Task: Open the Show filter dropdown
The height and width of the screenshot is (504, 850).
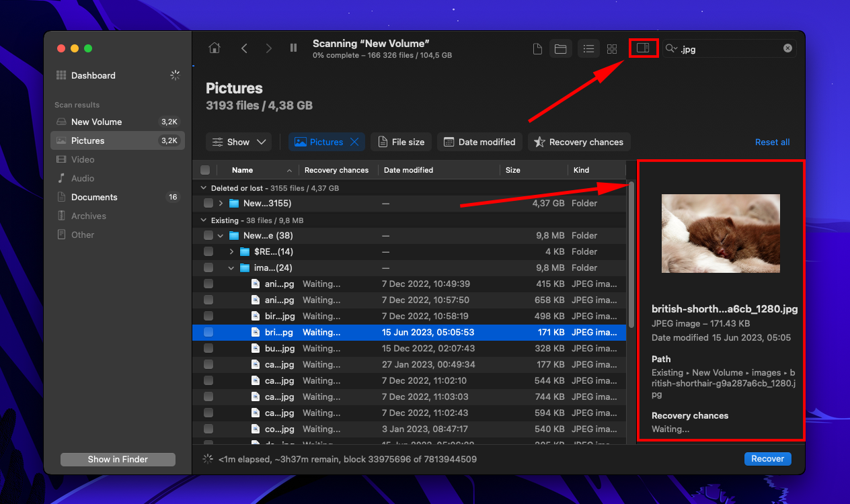Action: (x=239, y=142)
